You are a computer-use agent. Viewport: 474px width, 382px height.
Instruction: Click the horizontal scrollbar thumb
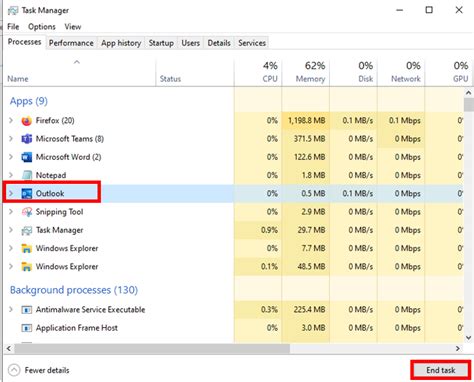152,348
